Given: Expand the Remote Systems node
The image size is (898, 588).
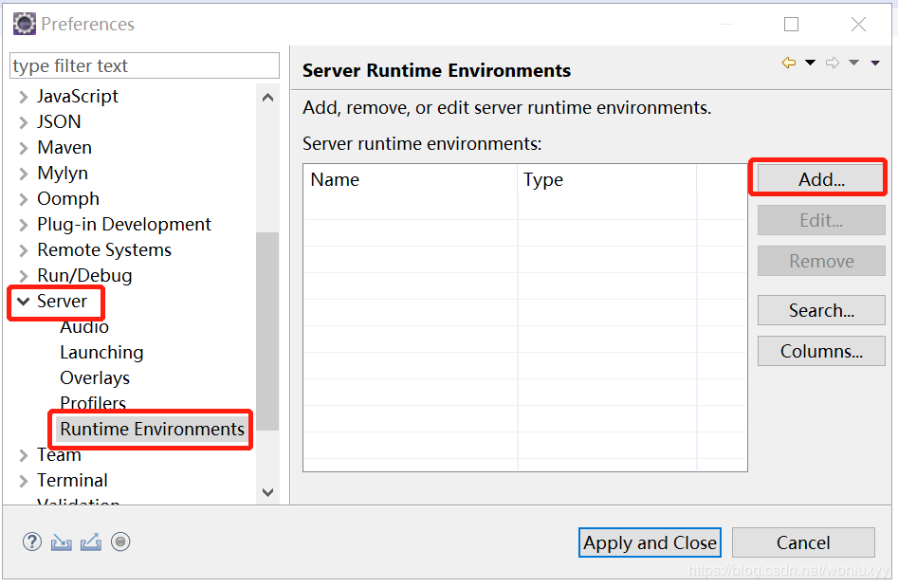Looking at the screenshot, I should click(x=23, y=250).
